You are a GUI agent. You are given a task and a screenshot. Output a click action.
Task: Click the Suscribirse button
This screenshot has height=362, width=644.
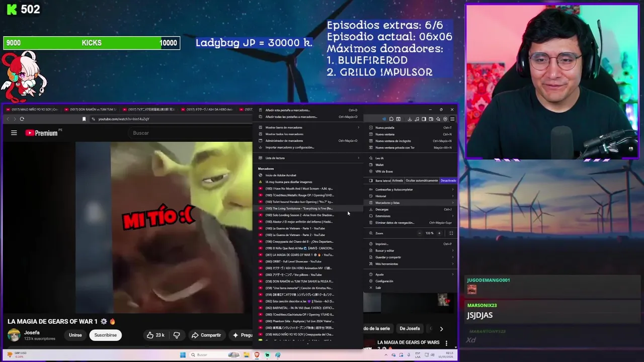click(x=106, y=335)
